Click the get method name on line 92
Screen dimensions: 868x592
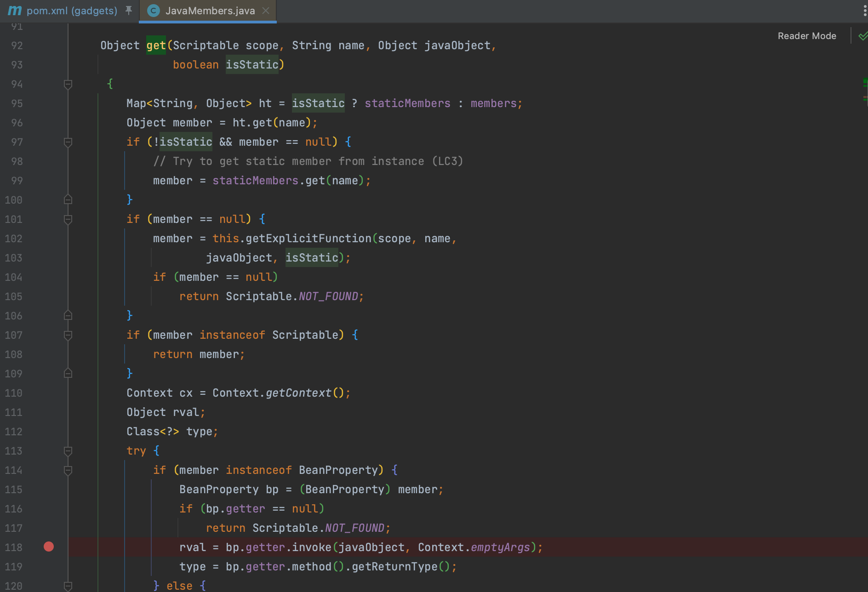coord(156,46)
